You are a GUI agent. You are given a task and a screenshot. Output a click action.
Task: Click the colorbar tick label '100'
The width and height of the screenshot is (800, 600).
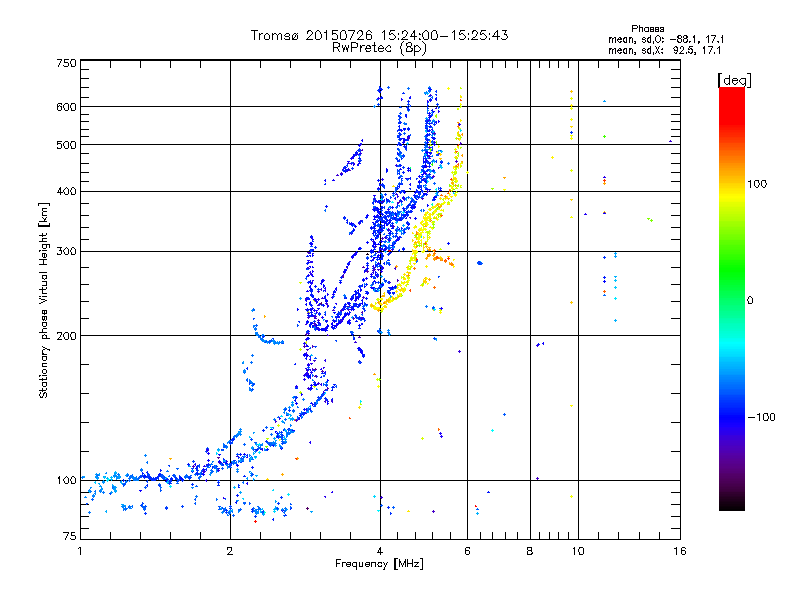757,184
